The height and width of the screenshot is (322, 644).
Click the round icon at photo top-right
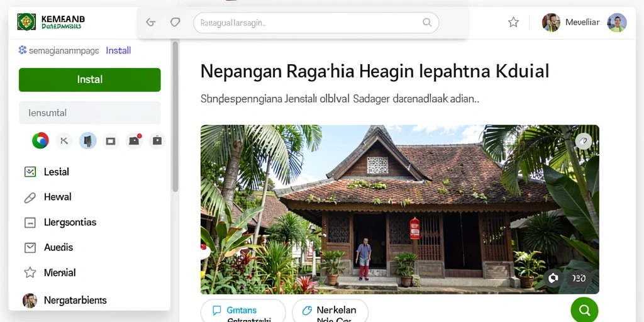coord(583,142)
